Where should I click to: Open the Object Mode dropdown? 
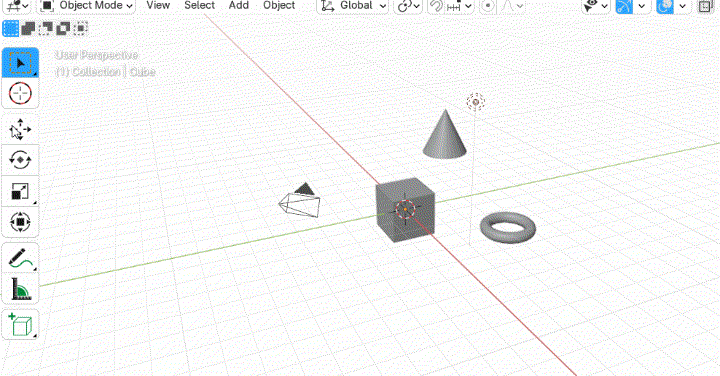[86, 6]
